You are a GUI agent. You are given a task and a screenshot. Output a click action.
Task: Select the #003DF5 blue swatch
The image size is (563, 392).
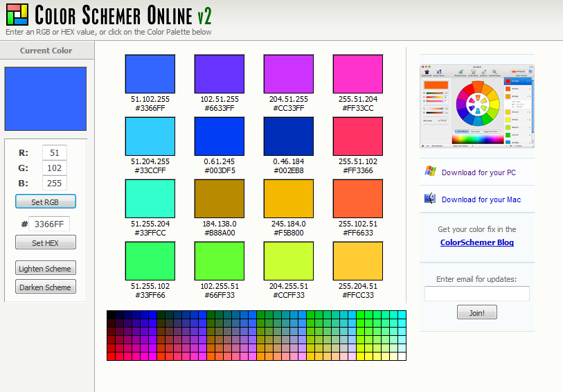tap(220, 136)
